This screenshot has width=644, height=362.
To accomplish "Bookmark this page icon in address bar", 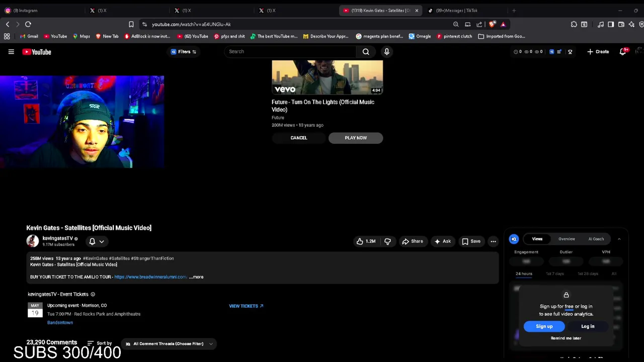I will 131,24.
